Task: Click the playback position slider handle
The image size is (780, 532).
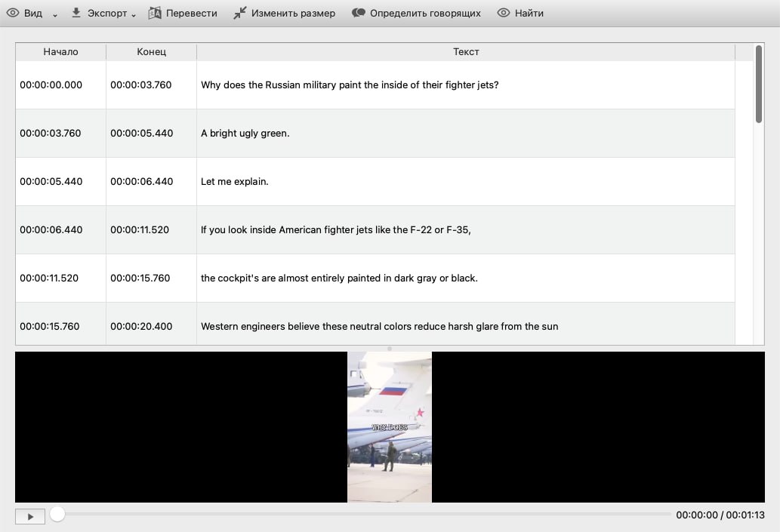Action: coord(57,514)
